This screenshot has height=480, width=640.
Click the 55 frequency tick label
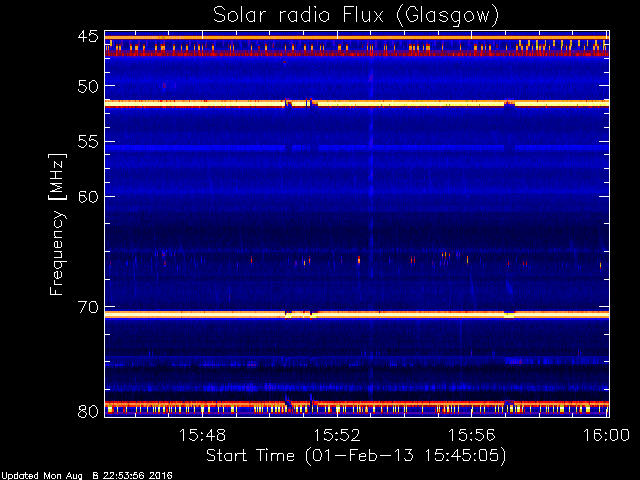[88, 142]
